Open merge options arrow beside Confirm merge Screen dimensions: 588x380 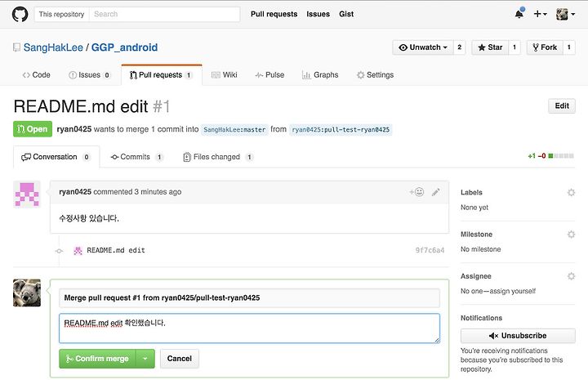(145, 359)
